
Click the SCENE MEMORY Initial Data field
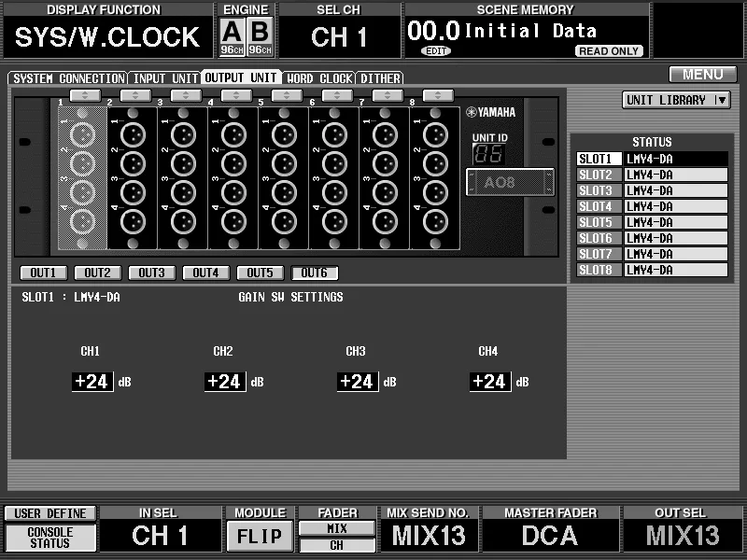[527, 36]
